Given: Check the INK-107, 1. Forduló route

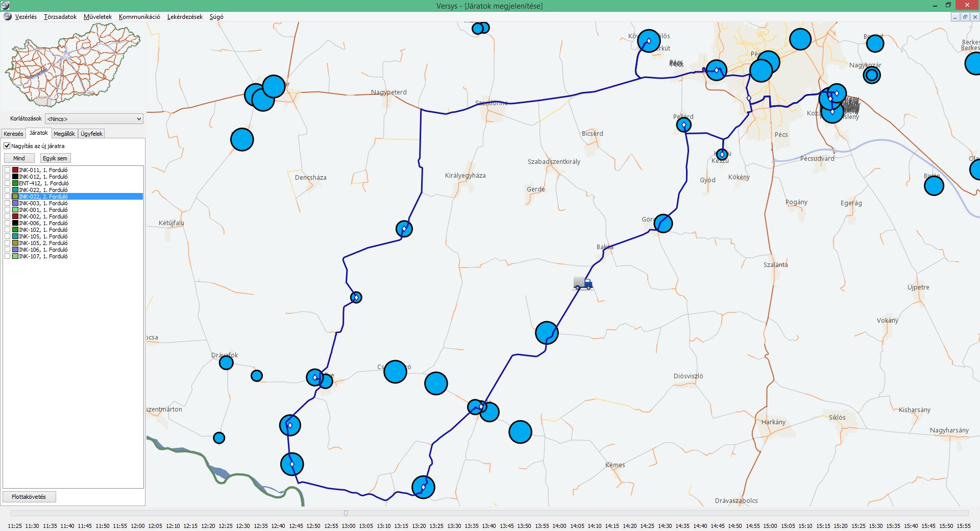Looking at the screenshot, I should pos(8,256).
